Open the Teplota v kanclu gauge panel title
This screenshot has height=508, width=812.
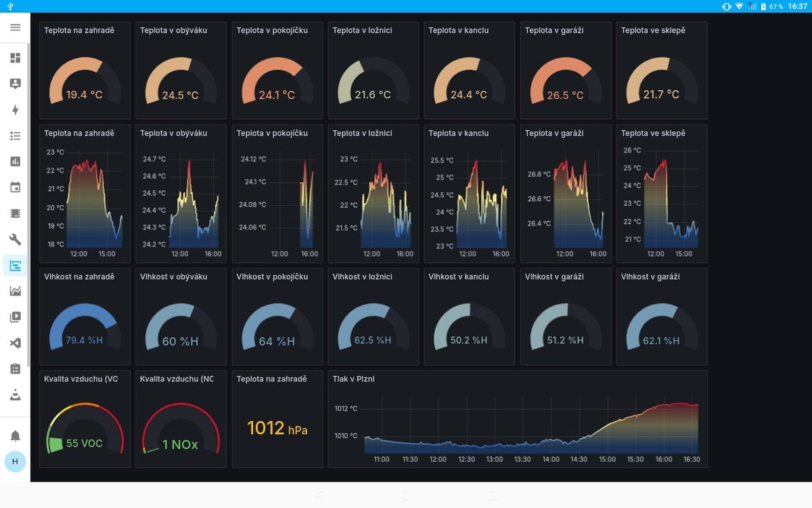click(x=458, y=30)
